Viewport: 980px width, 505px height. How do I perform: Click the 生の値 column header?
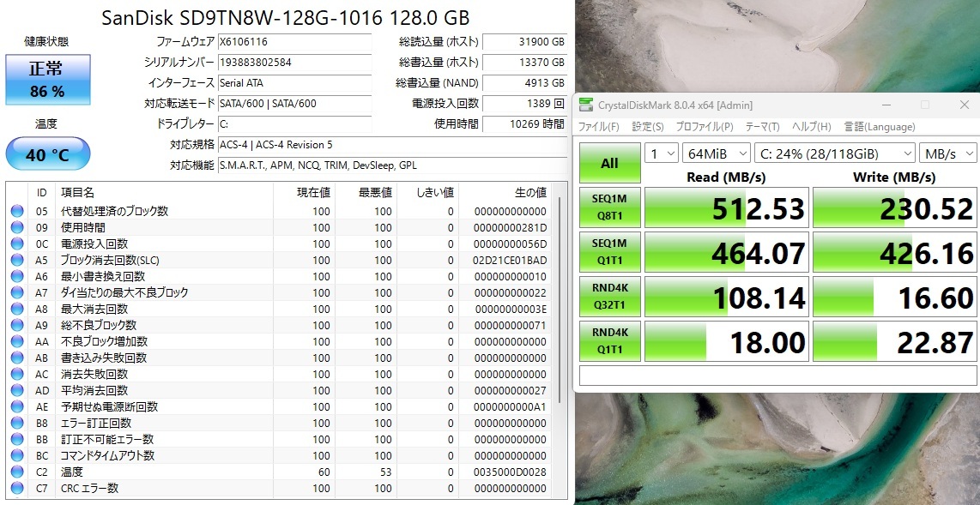pyautogui.click(x=505, y=192)
